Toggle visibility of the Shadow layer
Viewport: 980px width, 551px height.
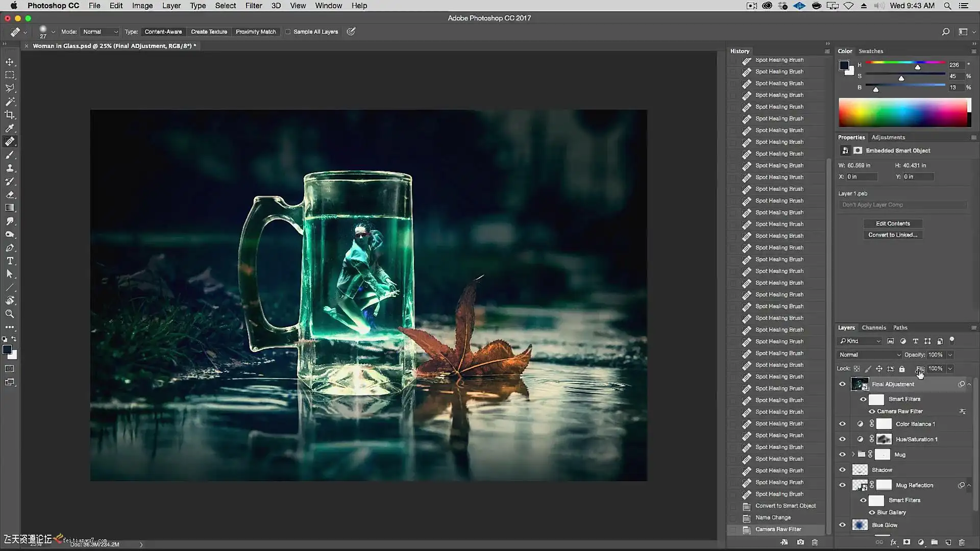842,470
